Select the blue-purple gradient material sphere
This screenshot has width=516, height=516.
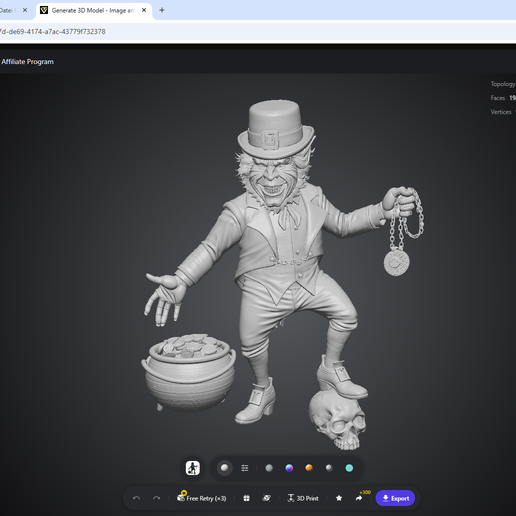point(289,468)
